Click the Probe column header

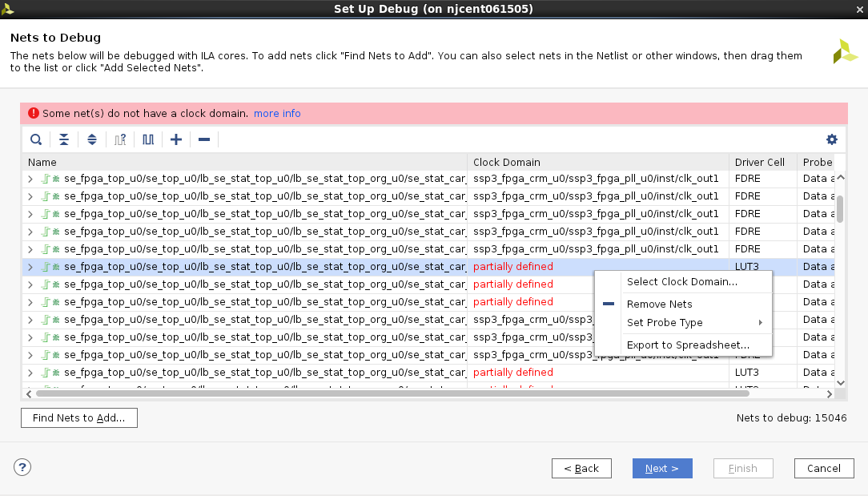click(x=817, y=163)
